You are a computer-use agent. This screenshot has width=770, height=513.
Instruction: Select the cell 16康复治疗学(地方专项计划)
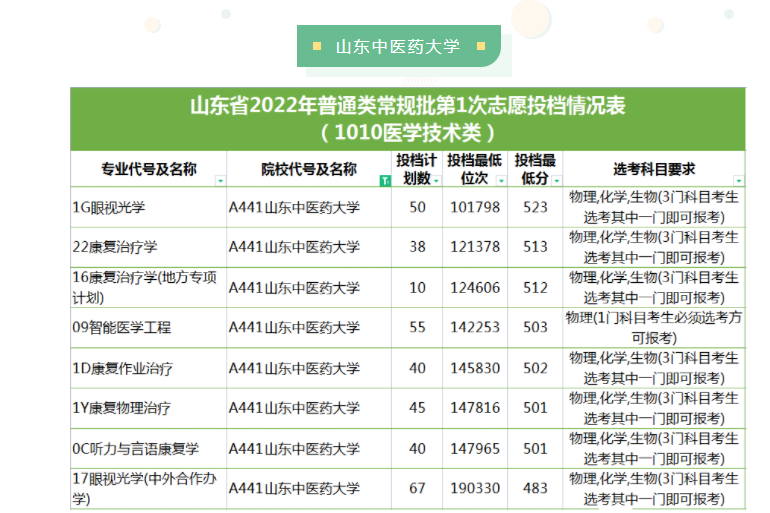tap(149, 288)
